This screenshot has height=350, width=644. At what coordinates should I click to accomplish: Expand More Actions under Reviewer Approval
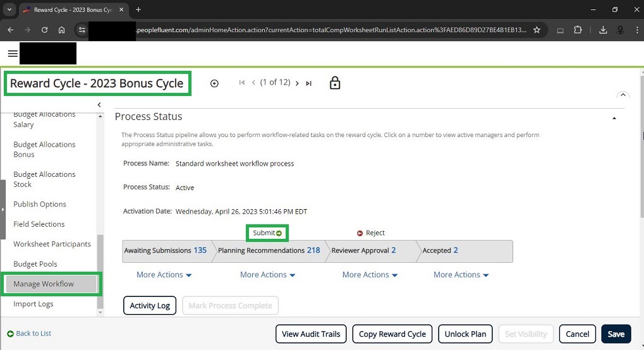coord(370,275)
